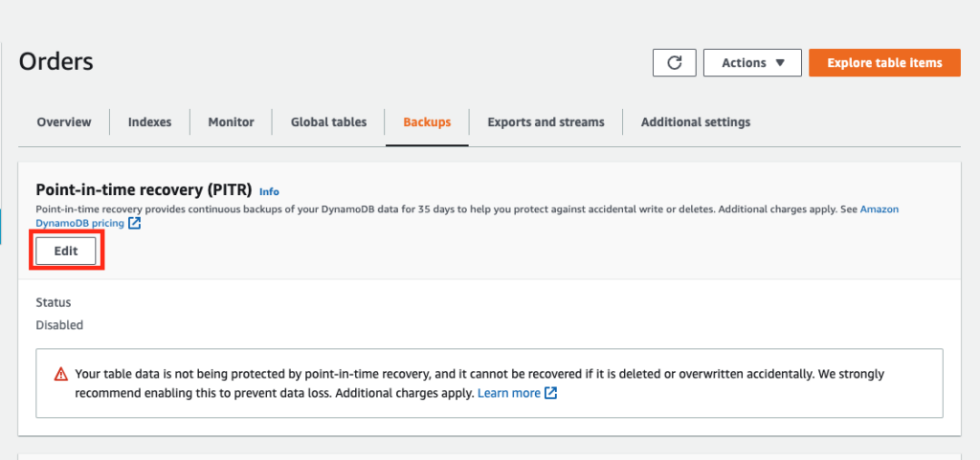Click the Disabled status text
This screenshot has height=460, width=980.
point(59,325)
